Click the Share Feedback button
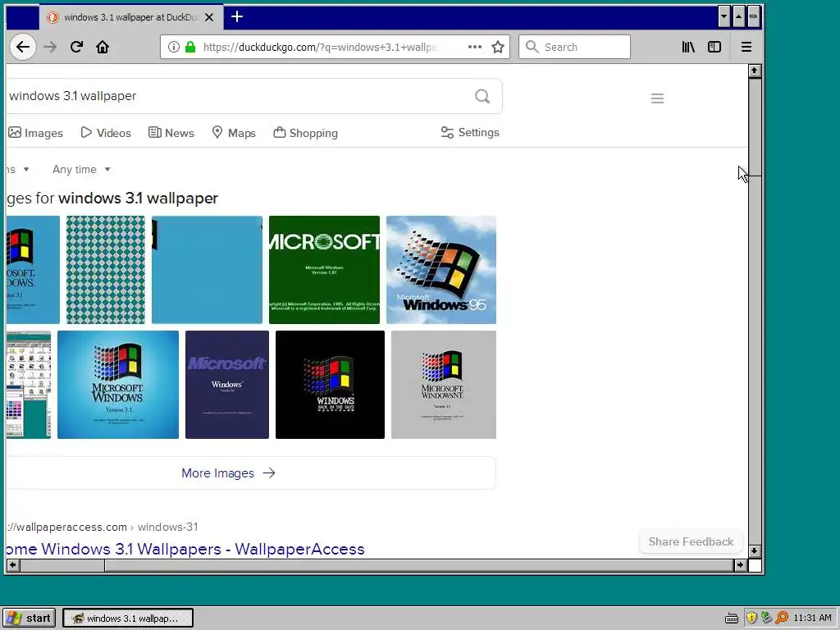Image resolution: width=840 pixels, height=630 pixels. tap(691, 541)
